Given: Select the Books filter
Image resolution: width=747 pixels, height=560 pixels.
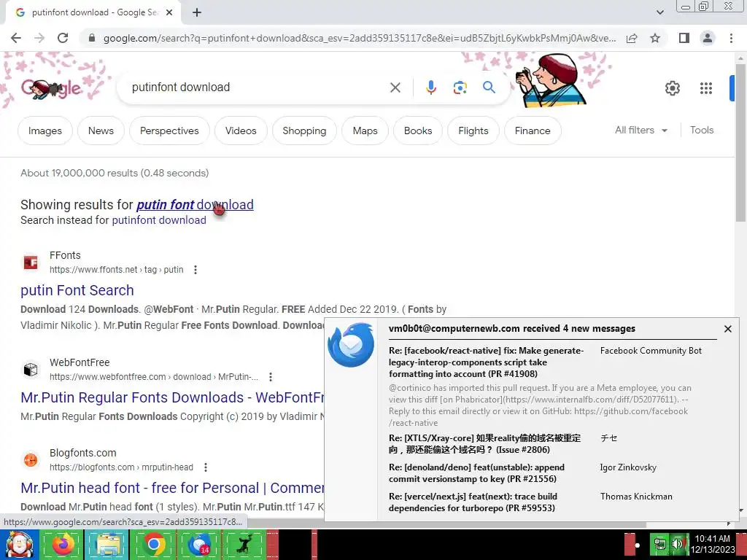Looking at the screenshot, I should pyautogui.click(x=418, y=131).
